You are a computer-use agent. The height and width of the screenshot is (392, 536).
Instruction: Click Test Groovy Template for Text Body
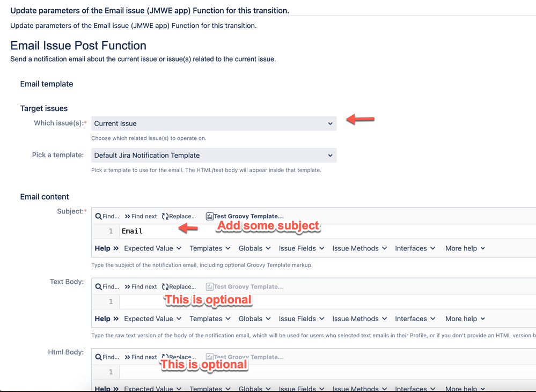pyautogui.click(x=245, y=287)
